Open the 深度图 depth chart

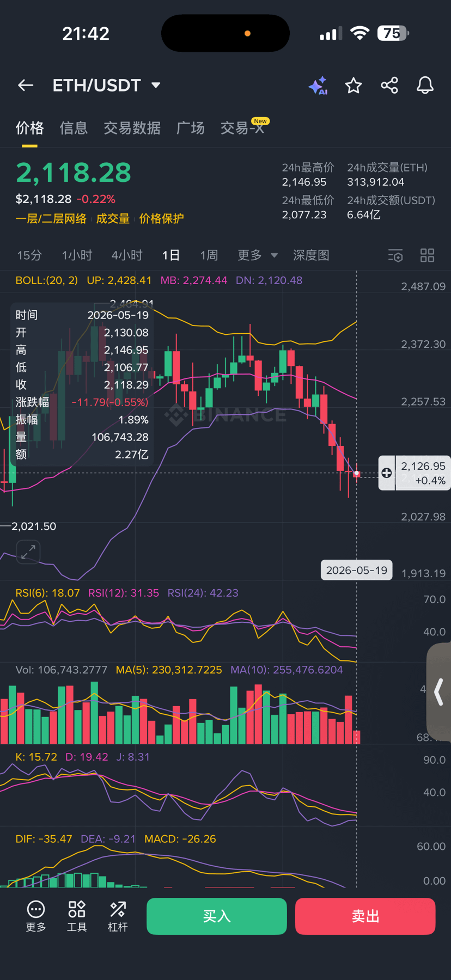311,255
